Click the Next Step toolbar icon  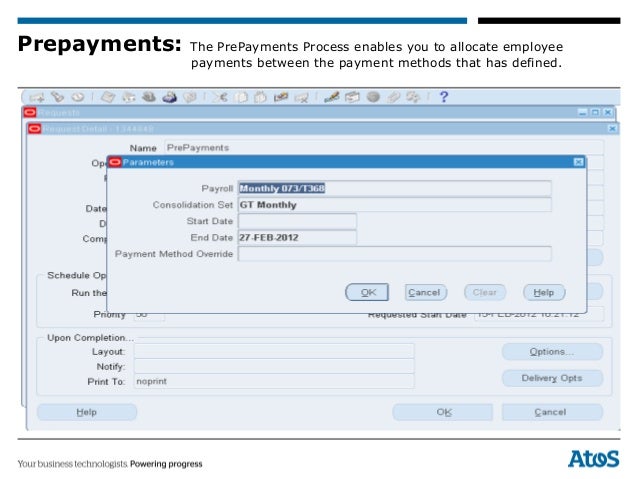tap(129, 97)
